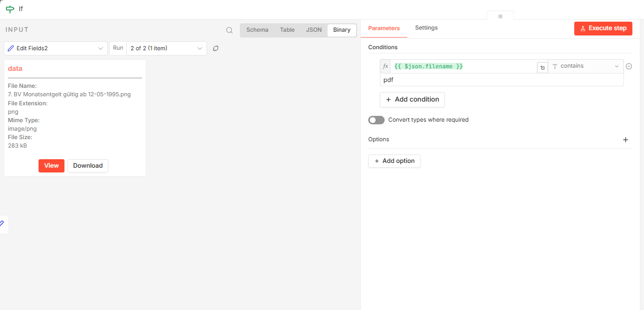This screenshot has width=644, height=310.
Task: Download the binary data file
Action: (x=88, y=166)
